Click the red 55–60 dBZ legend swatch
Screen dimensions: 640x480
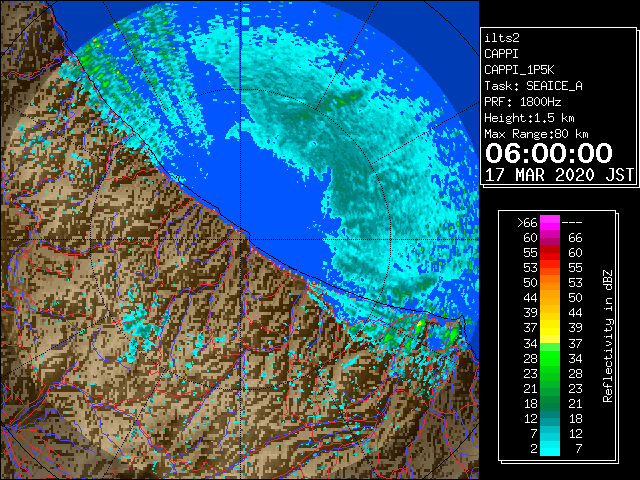pos(549,253)
